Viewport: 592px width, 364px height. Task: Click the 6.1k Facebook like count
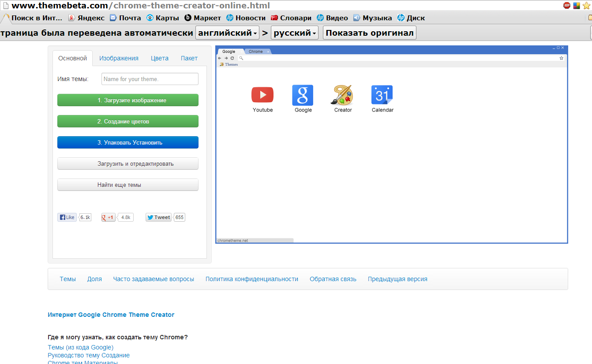[x=85, y=217]
